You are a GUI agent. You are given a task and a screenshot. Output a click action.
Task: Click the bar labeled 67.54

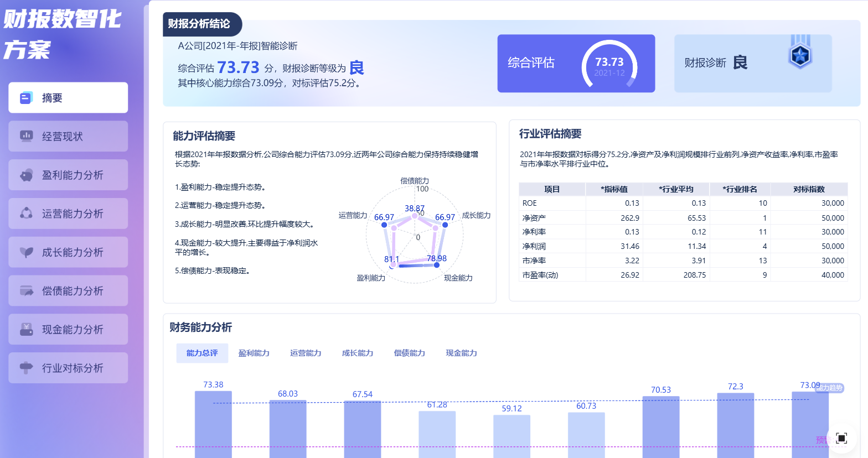tap(363, 429)
